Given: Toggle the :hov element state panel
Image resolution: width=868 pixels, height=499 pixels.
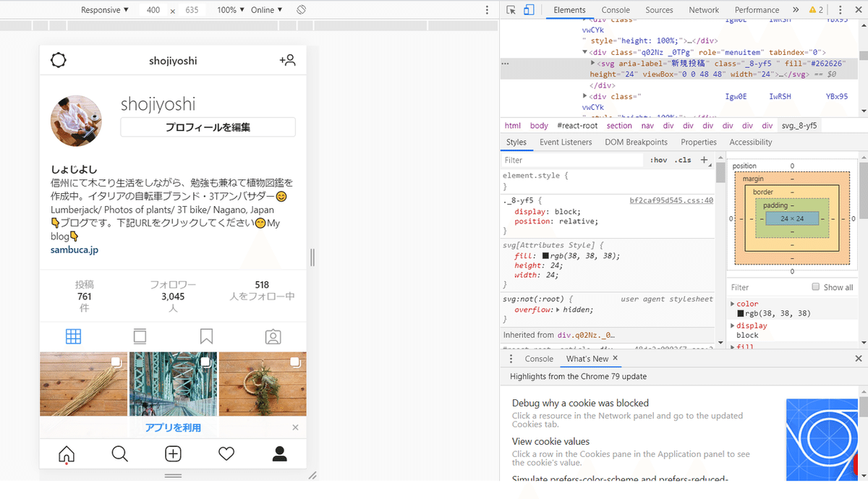Looking at the screenshot, I should (658, 161).
